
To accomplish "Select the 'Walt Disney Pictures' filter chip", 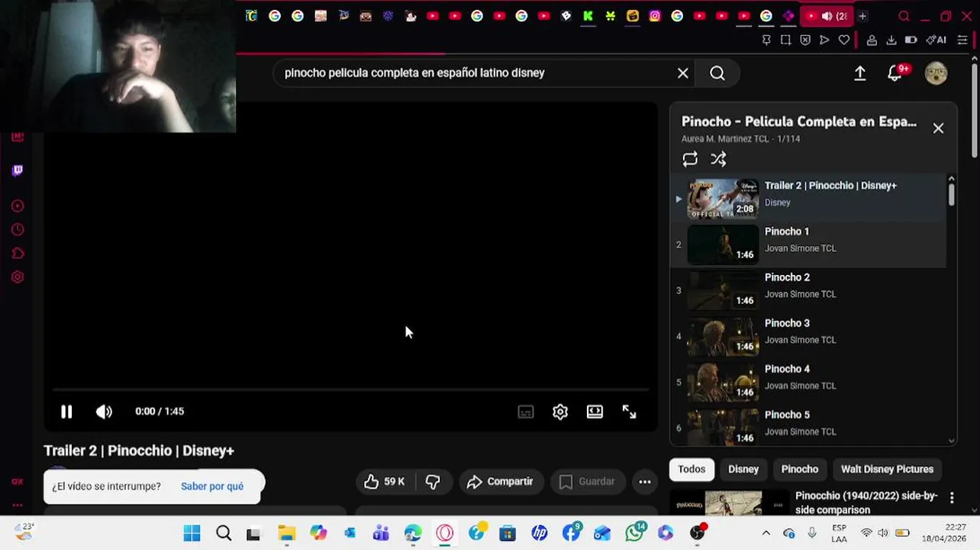I will (x=887, y=469).
